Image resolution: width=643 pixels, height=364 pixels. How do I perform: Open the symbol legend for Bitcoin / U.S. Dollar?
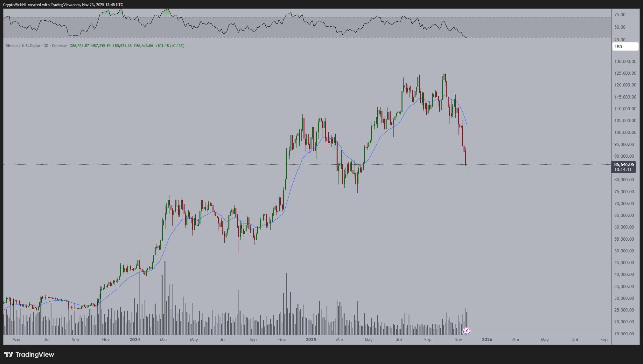22,45
